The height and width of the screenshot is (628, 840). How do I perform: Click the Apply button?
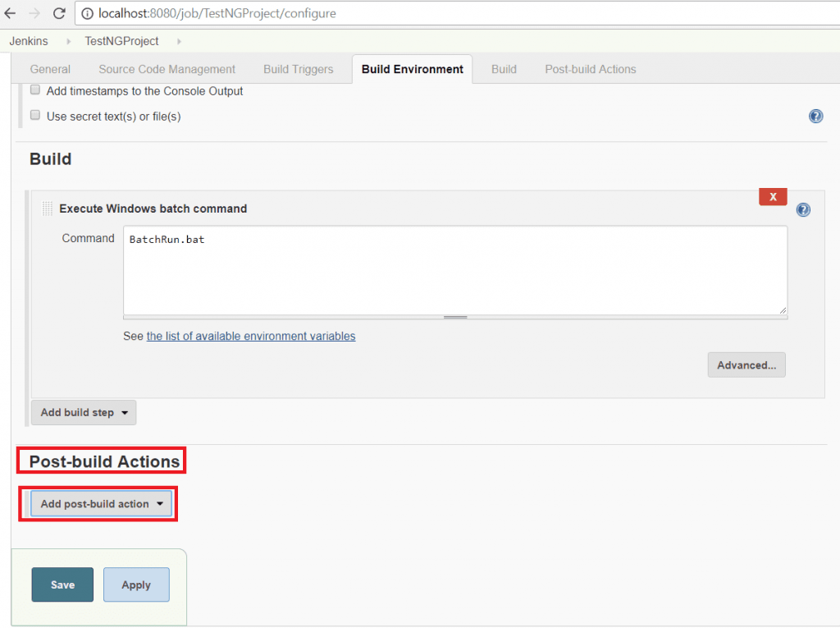[136, 584]
